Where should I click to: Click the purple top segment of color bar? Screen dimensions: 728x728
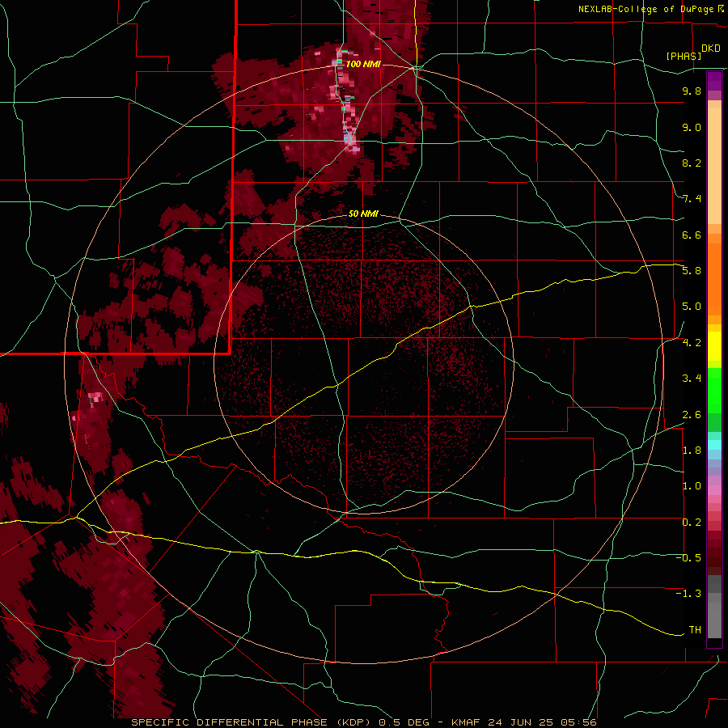tap(714, 81)
